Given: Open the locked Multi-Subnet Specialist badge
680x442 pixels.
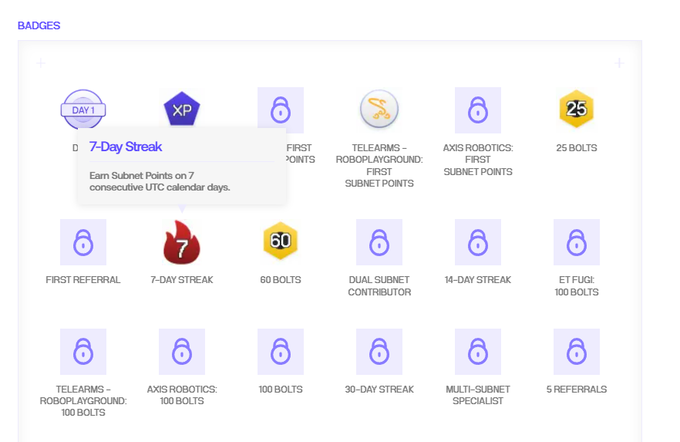Looking at the screenshot, I should [x=477, y=351].
